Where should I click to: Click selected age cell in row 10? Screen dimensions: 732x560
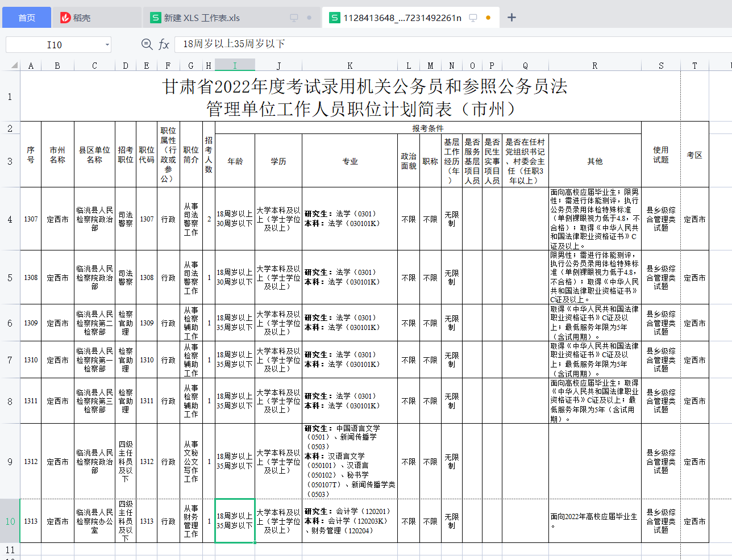(x=235, y=521)
